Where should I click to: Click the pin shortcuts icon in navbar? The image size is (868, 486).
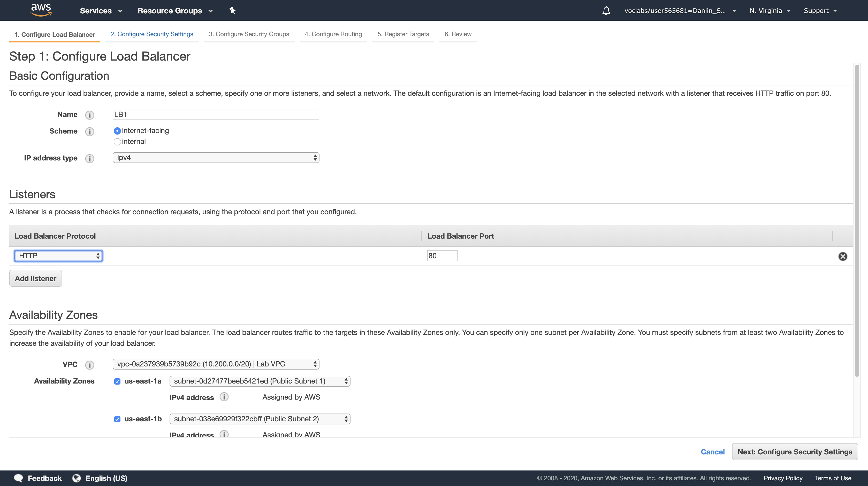click(232, 10)
